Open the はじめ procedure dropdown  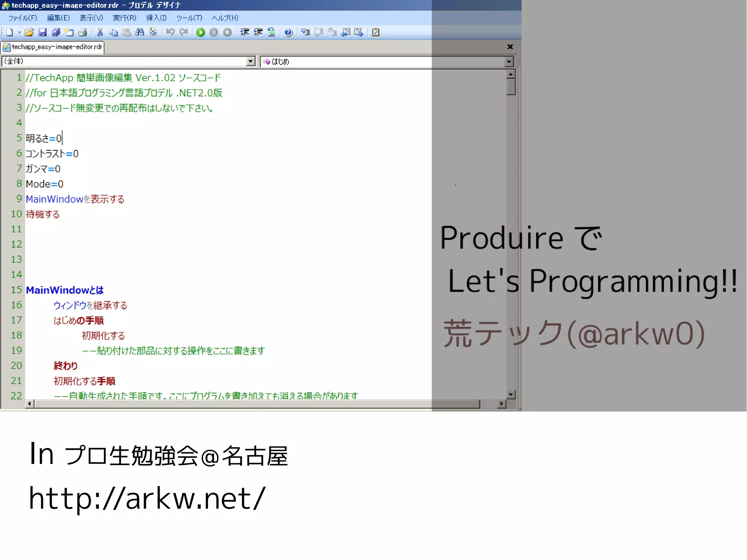(509, 62)
